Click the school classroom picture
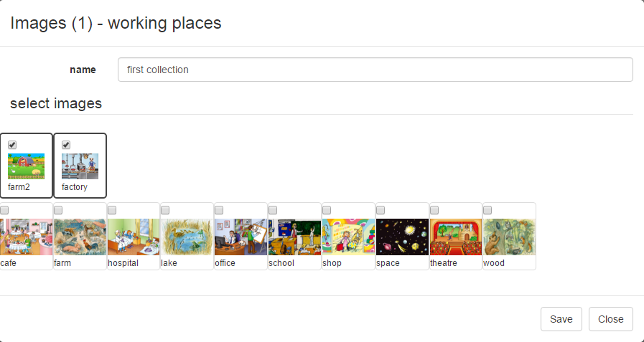The image size is (644, 342). (294, 237)
